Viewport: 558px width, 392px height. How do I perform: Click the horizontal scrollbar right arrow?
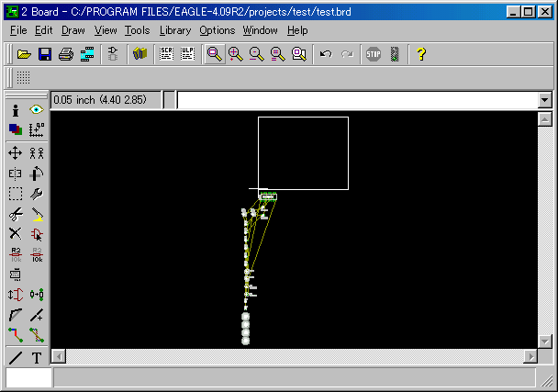[530, 356]
